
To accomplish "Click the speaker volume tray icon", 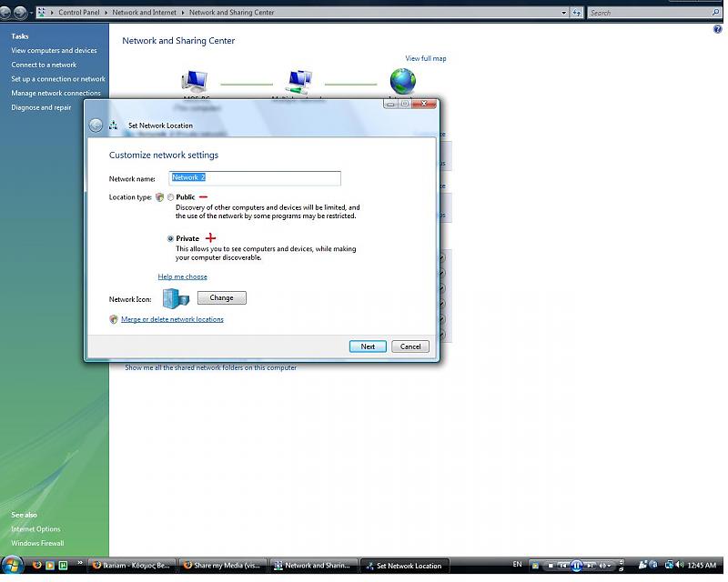I will (x=680, y=565).
